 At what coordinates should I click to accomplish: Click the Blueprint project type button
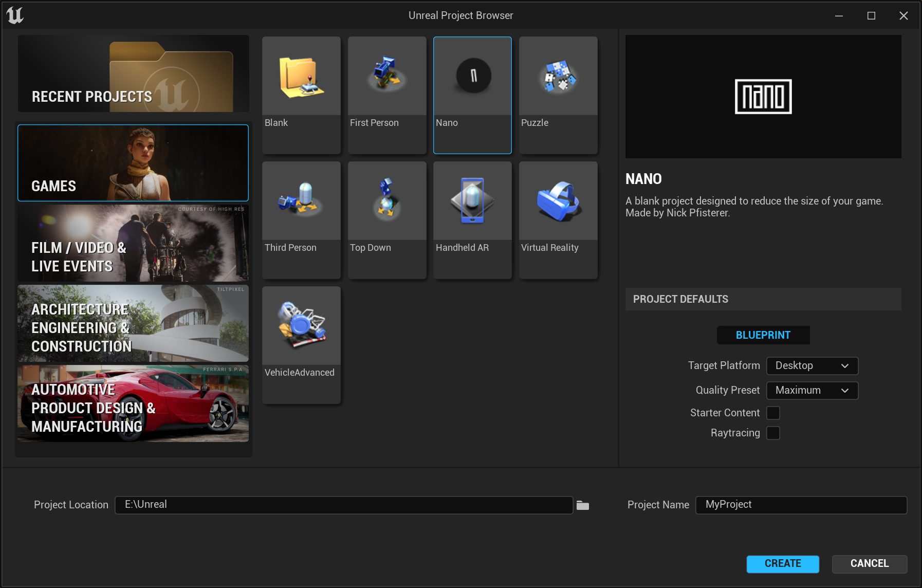pos(763,335)
